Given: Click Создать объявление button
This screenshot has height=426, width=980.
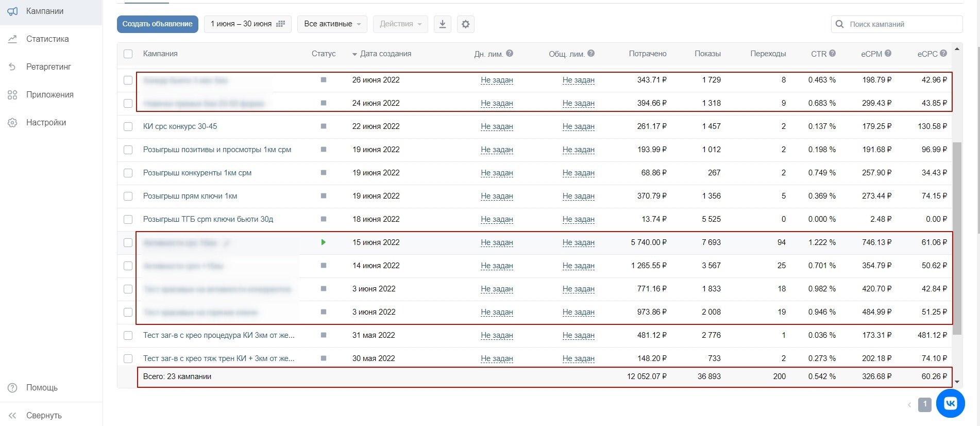Looking at the screenshot, I should 157,24.
